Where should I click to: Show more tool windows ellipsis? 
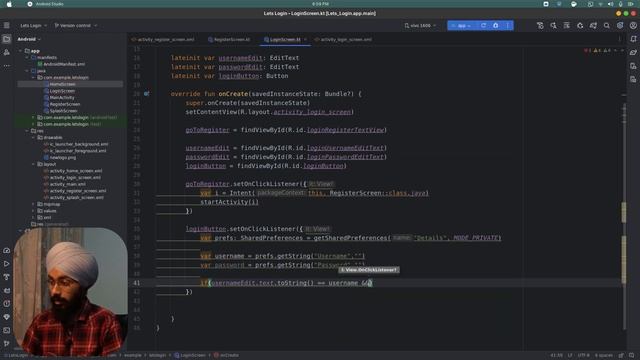pyautogui.click(x=7, y=65)
